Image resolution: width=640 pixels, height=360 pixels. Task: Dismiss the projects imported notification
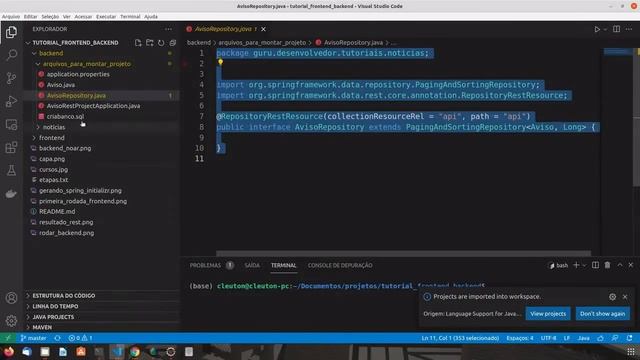625,297
